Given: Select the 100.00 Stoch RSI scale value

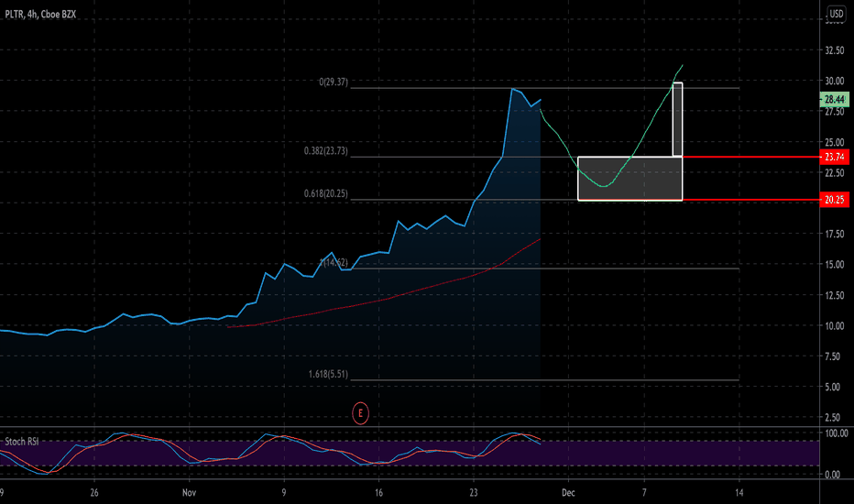Looking at the screenshot, I should [836, 433].
